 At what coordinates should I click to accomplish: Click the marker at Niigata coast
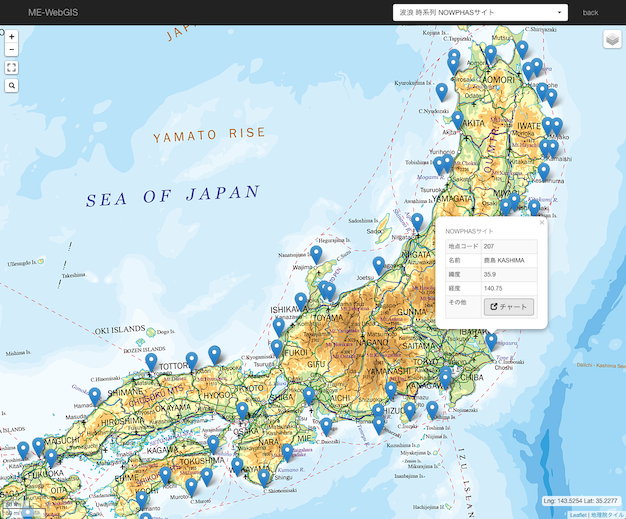pos(417,221)
